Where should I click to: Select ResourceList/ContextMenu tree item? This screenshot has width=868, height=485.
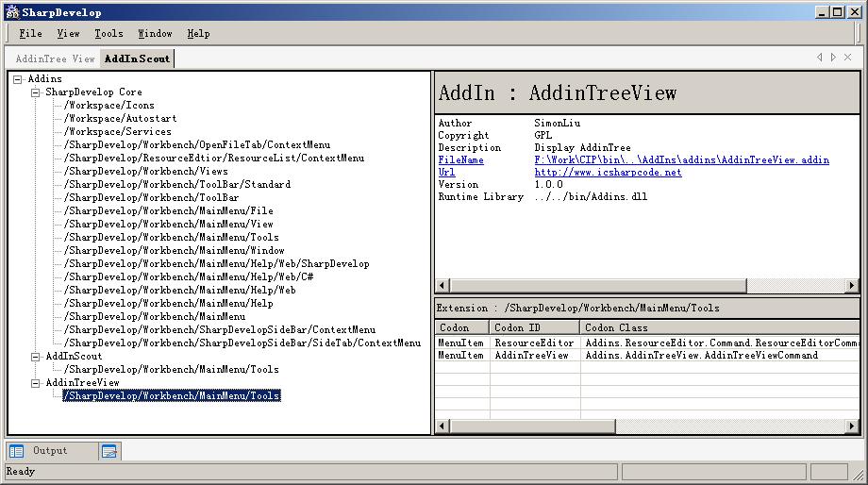point(214,159)
